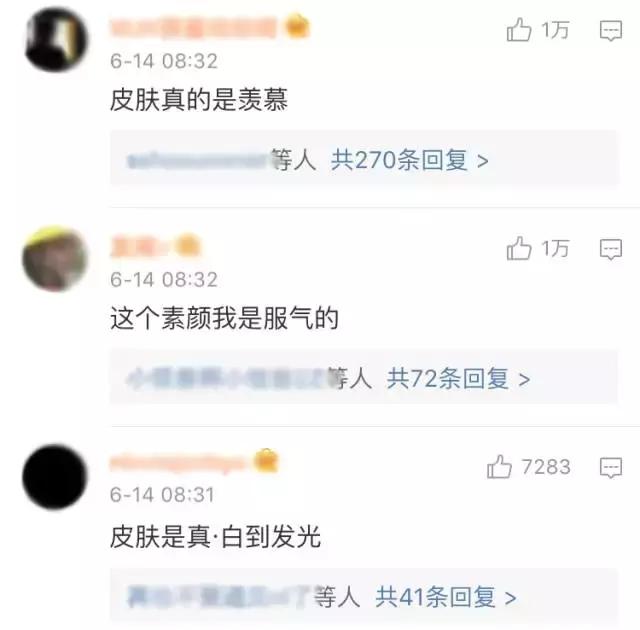Tap the crown badge beside the first username
The height and width of the screenshot is (630, 640).
pyautogui.click(x=297, y=27)
